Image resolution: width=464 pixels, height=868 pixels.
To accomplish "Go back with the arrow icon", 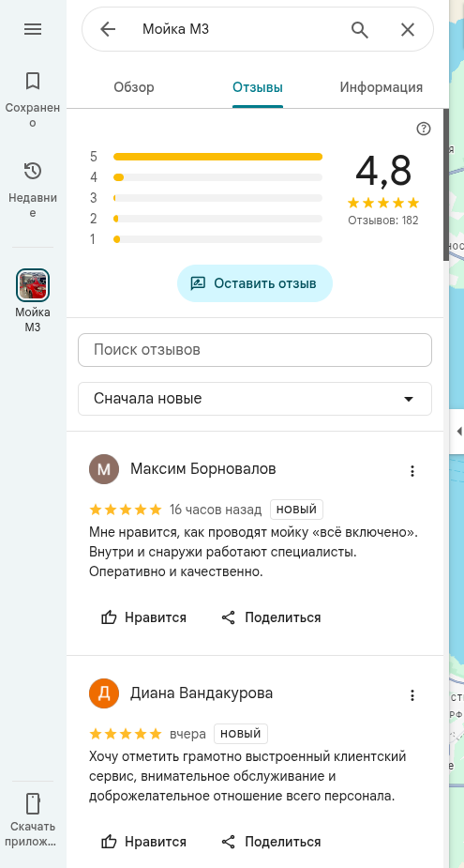I will coord(108,29).
